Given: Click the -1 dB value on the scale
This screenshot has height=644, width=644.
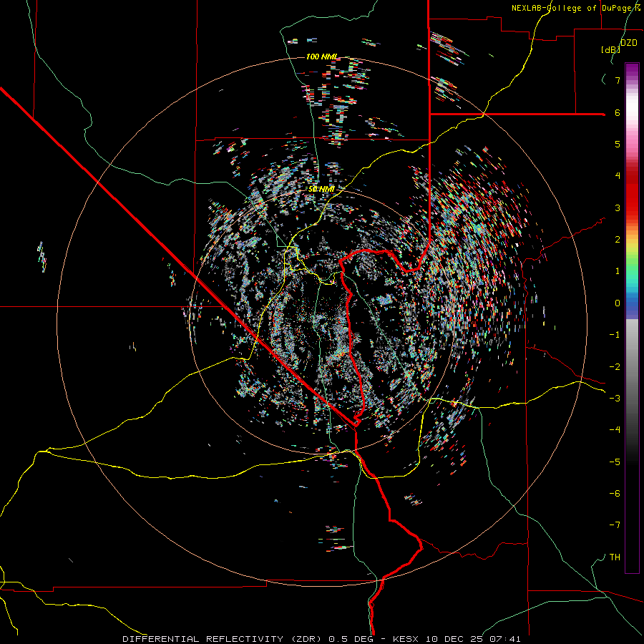Looking at the screenshot, I should point(615,335).
